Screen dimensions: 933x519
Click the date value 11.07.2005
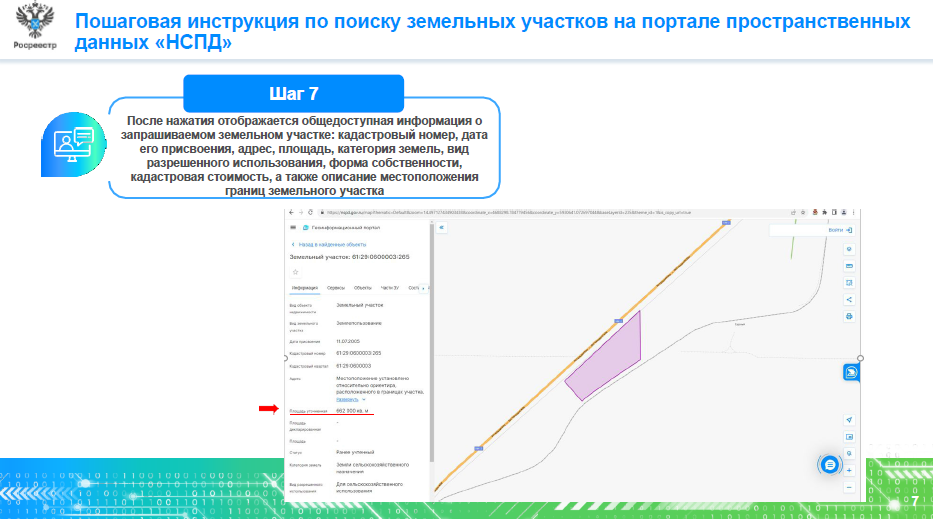click(x=348, y=342)
